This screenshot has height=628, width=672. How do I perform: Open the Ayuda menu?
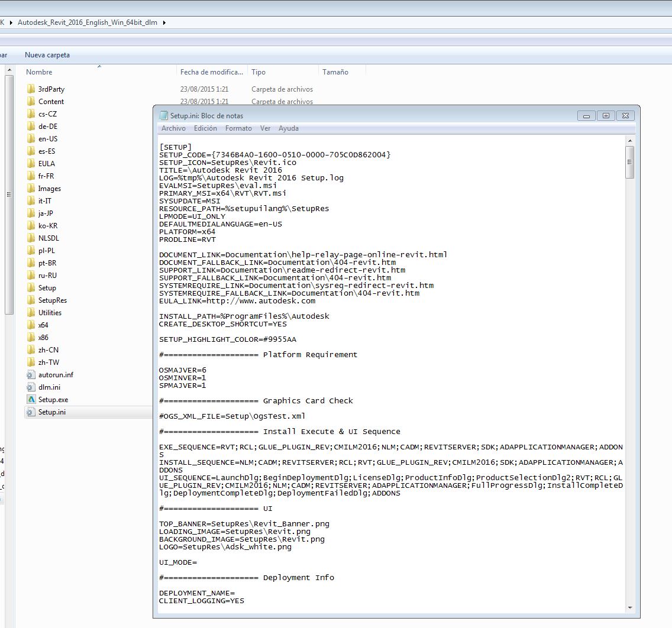[289, 128]
